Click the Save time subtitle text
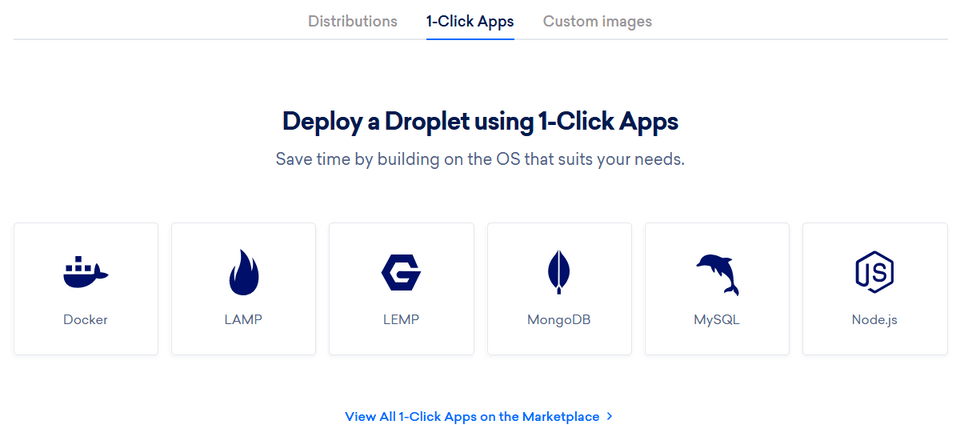The width and height of the screenshot is (960, 425). 480,160
